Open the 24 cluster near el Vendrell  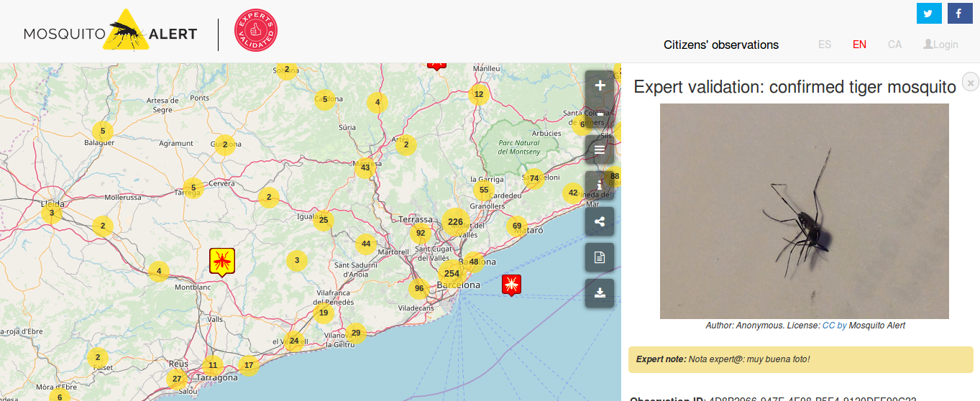click(294, 341)
